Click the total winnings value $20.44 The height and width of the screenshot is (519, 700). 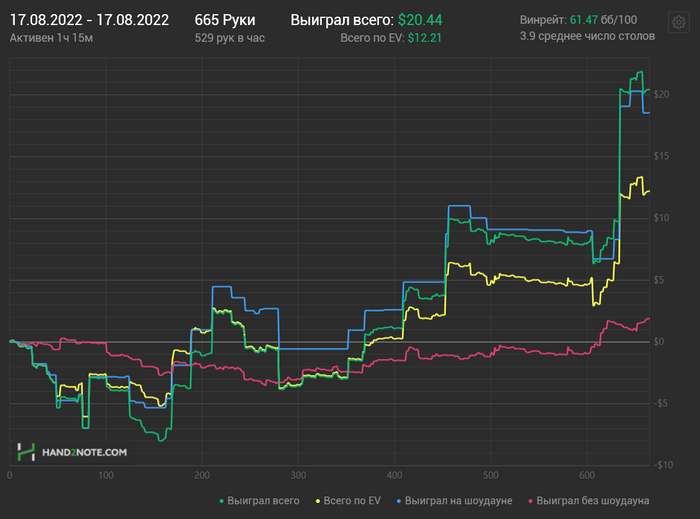[x=420, y=20]
